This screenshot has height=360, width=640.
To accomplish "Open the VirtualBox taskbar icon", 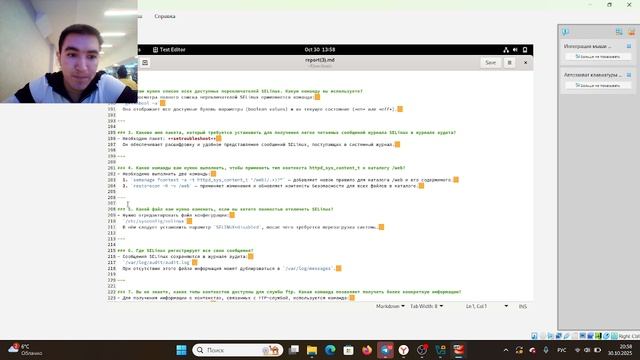I will [440, 350].
